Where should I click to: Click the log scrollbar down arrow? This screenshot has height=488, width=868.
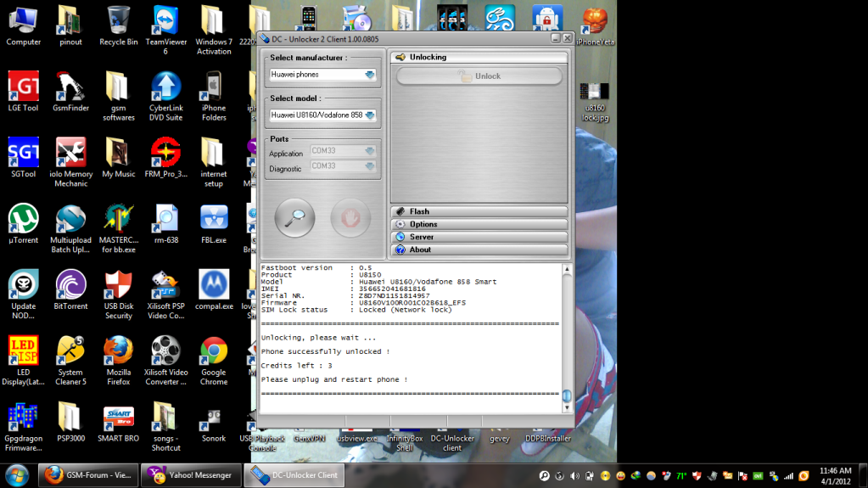tap(566, 407)
